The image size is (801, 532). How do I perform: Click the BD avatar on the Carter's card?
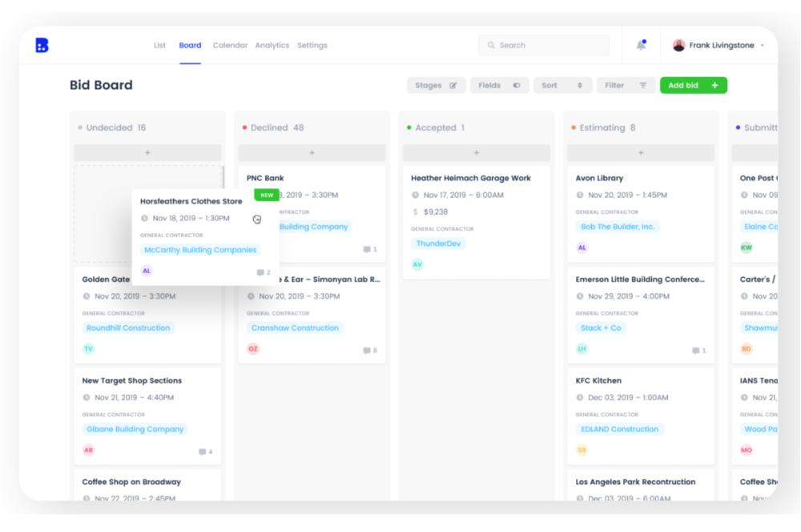pos(747,349)
